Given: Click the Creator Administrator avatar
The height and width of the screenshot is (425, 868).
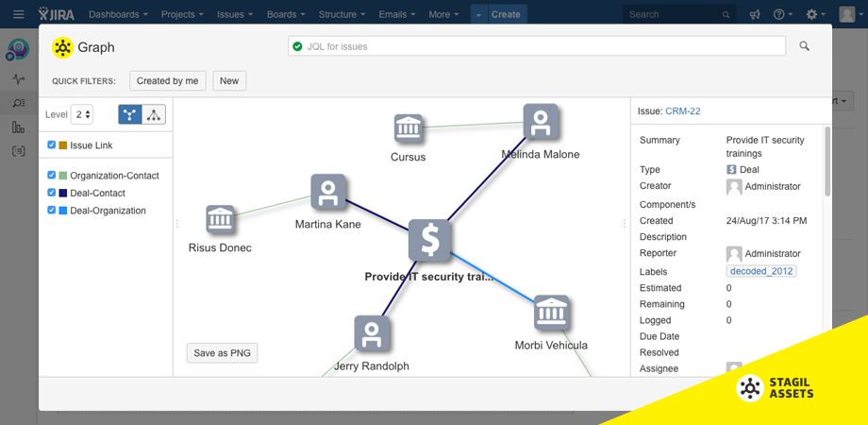Looking at the screenshot, I should [x=734, y=187].
